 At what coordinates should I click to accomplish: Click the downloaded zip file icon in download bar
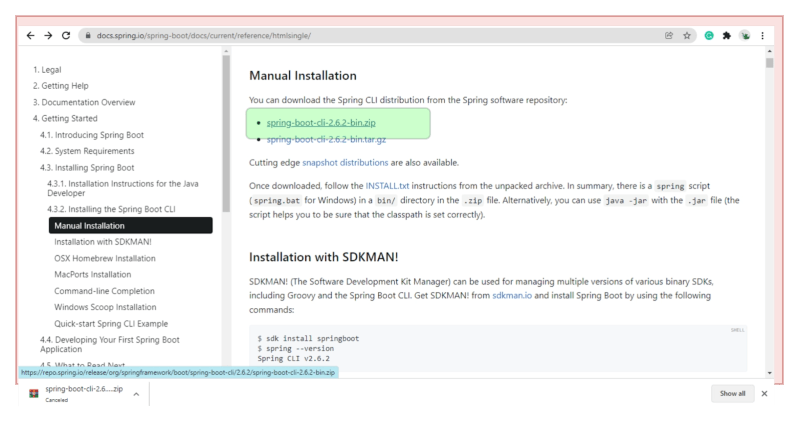(x=34, y=393)
